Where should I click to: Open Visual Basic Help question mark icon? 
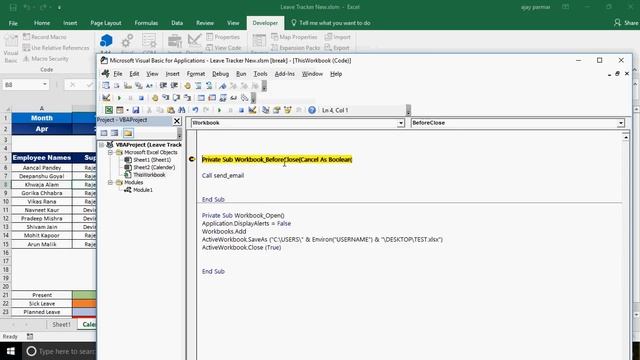tap(312, 110)
